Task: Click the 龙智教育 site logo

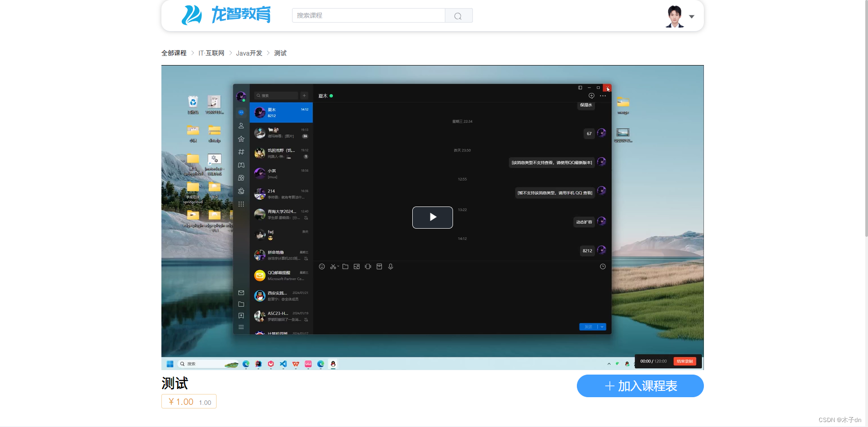Action: [226, 15]
